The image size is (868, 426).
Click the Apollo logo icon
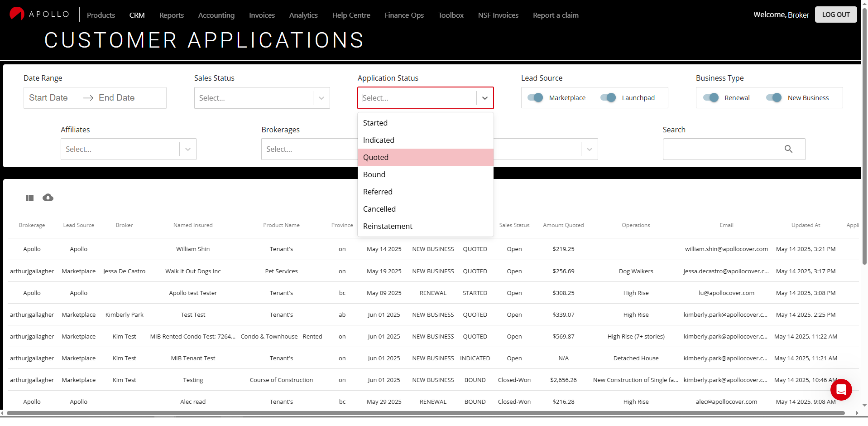tap(17, 14)
